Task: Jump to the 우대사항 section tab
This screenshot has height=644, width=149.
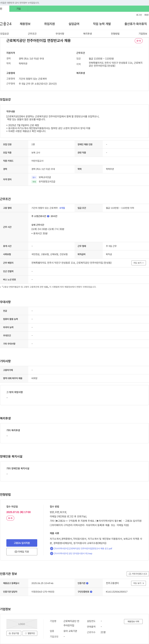Action: coord(60,33)
